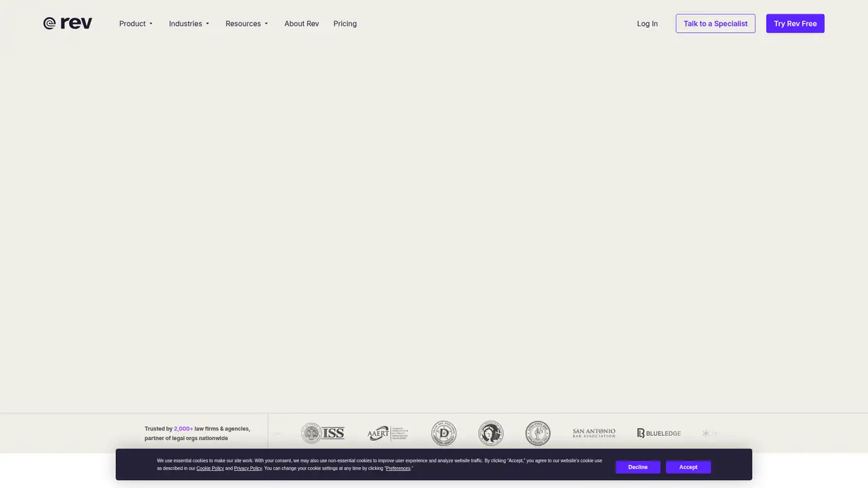Accept cookies in the banner
868x488 pixels.
(688, 467)
